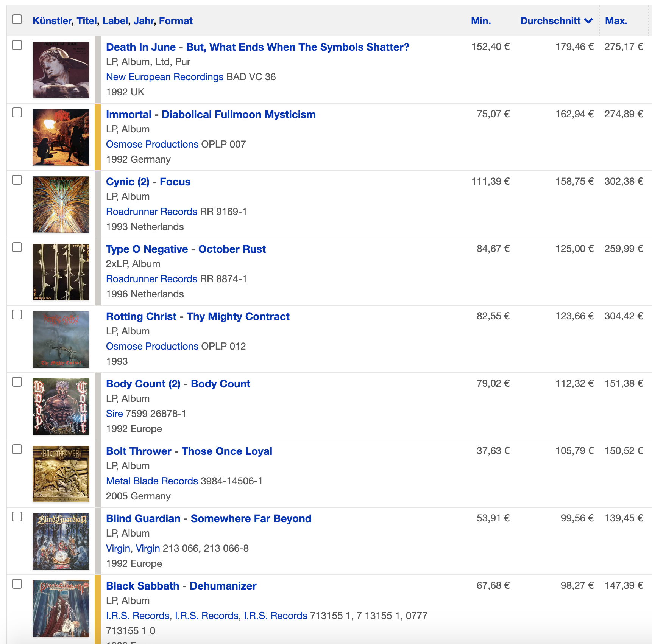Sort by Jahr column
This screenshot has height=644, width=652.
(144, 21)
